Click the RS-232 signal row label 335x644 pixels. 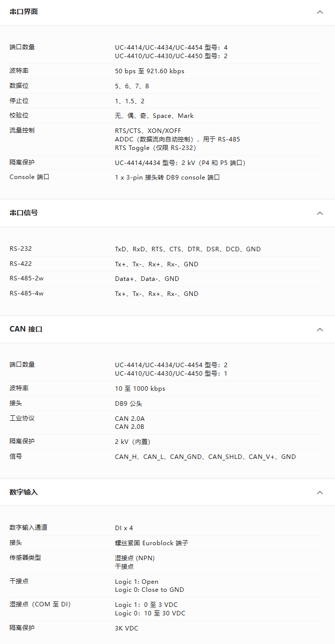tap(21, 249)
